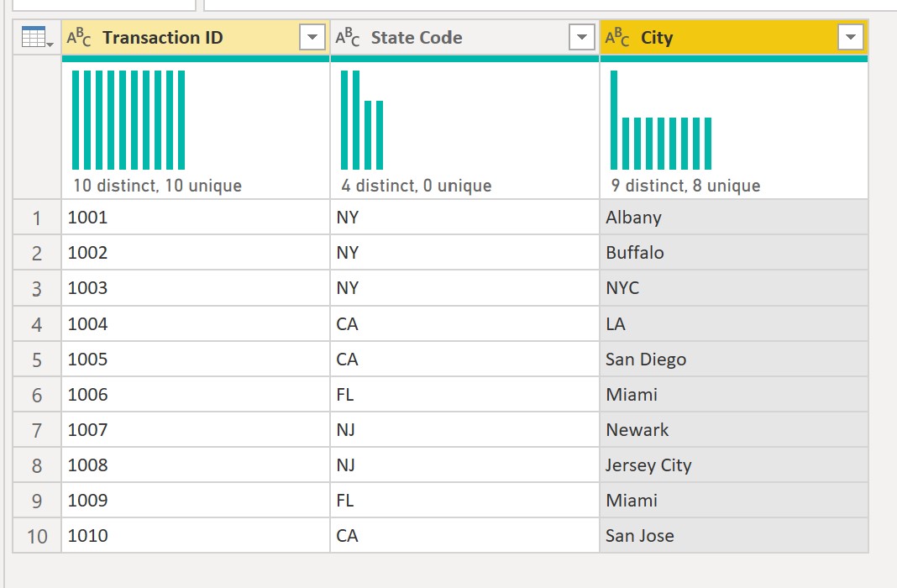Change data type icon for City
The image size is (897, 588).
(617, 37)
